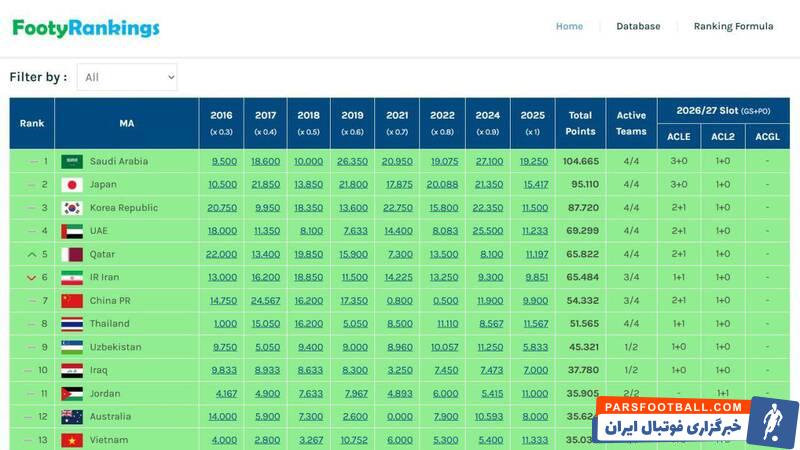800x450 pixels.
Task: Go to the Ranking Formula page
Action: tap(733, 27)
